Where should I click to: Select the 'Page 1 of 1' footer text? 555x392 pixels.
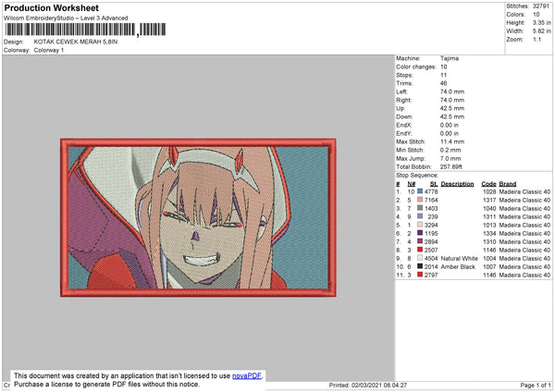click(536, 385)
